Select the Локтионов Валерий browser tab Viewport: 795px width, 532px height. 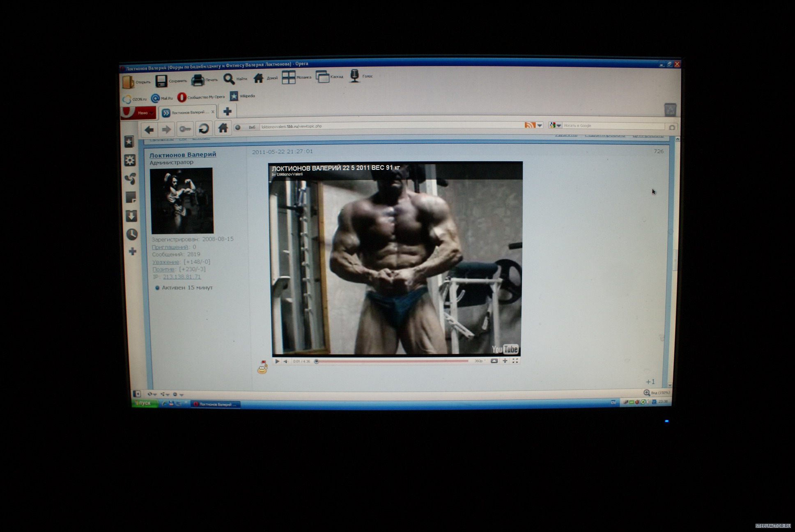(x=188, y=112)
